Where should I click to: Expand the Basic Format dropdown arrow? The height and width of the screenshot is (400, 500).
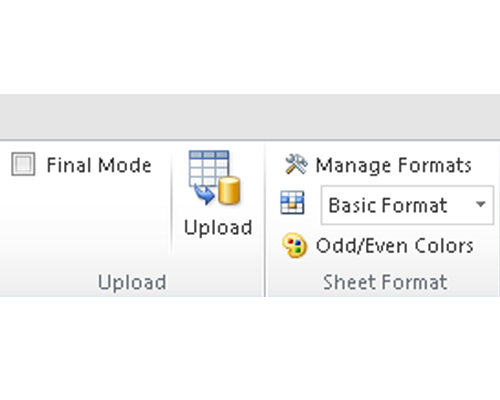pos(480,204)
